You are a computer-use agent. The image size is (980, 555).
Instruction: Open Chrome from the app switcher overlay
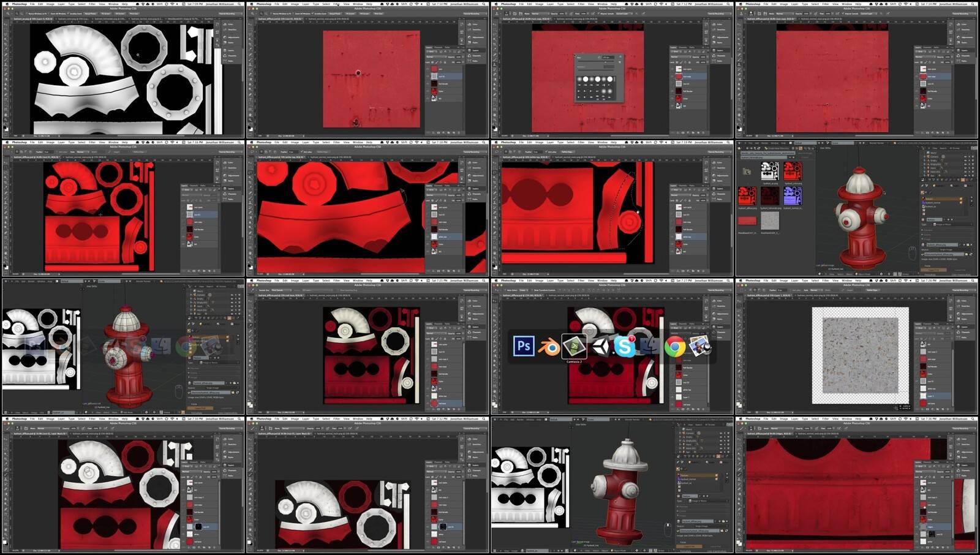(675, 347)
